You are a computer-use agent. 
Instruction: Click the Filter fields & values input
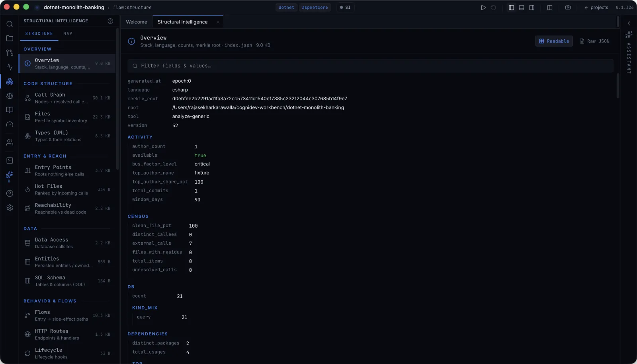click(x=370, y=66)
